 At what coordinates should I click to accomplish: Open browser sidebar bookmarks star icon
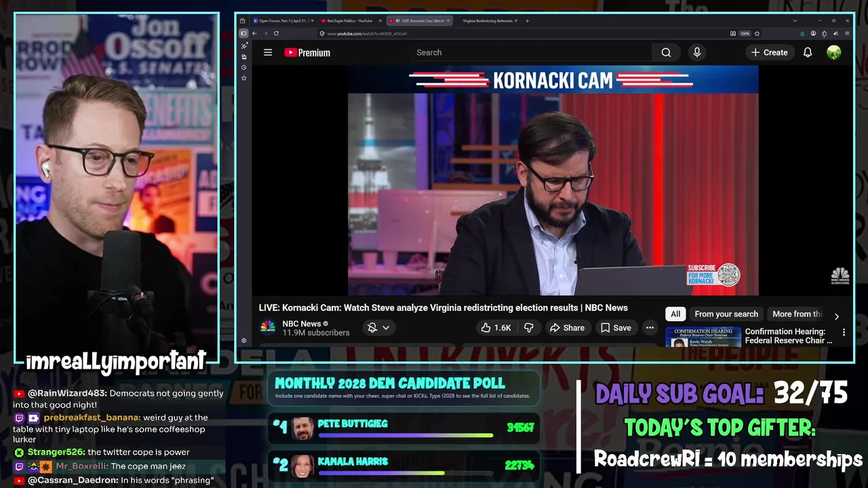244,78
